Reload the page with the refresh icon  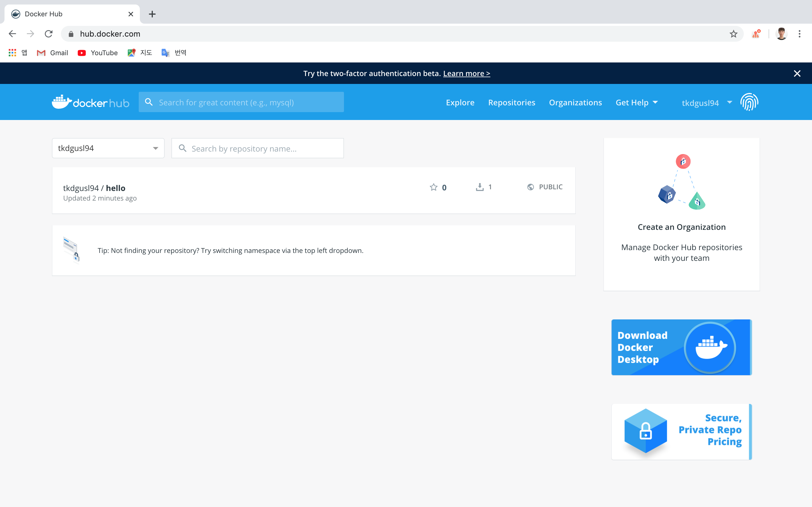49,34
